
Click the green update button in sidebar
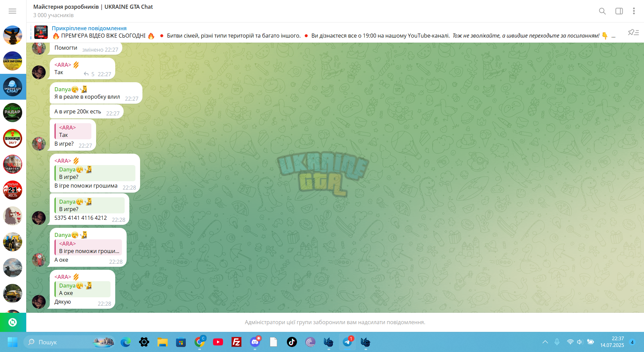pyautogui.click(x=13, y=322)
